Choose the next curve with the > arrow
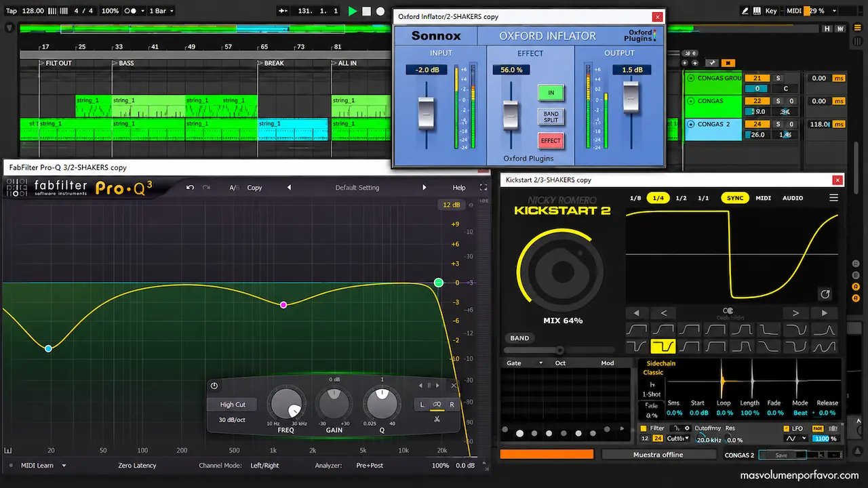868x488 pixels. (x=795, y=313)
